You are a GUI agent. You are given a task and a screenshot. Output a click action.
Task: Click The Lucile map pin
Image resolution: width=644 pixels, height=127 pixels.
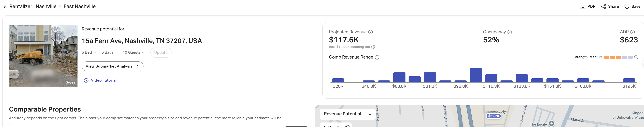(x=552, y=123)
